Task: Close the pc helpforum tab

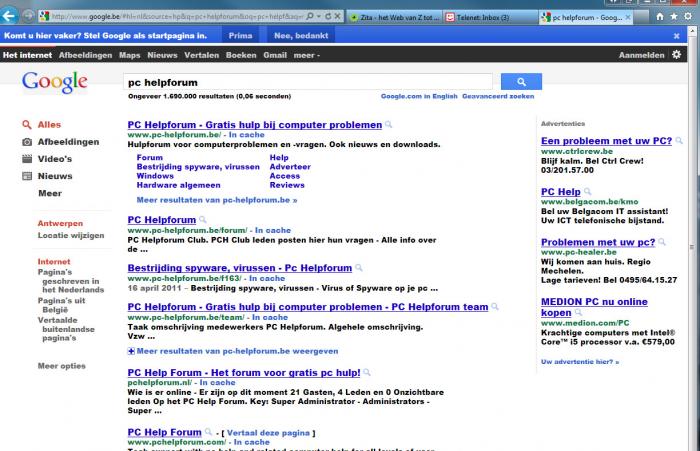Action: (x=628, y=17)
